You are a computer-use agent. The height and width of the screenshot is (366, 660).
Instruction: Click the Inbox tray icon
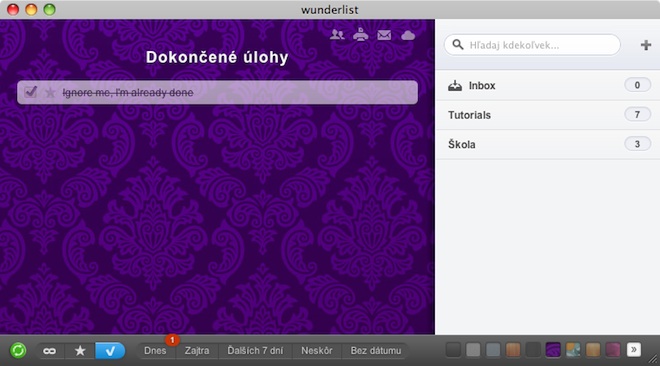coord(455,86)
